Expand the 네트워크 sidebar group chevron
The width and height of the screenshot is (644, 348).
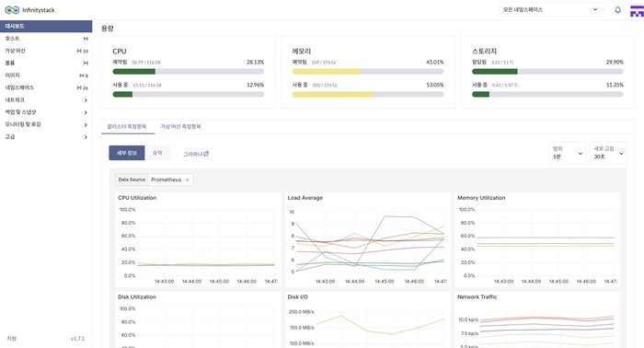coord(86,100)
